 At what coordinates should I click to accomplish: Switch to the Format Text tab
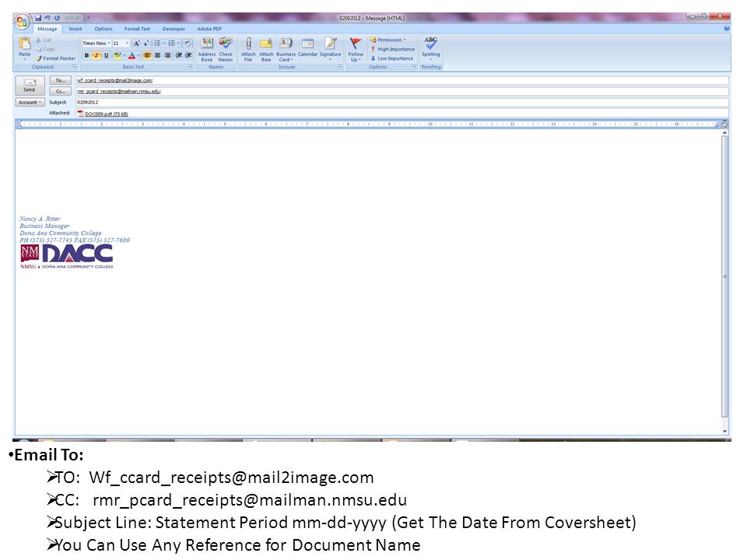pyautogui.click(x=137, y=29)
